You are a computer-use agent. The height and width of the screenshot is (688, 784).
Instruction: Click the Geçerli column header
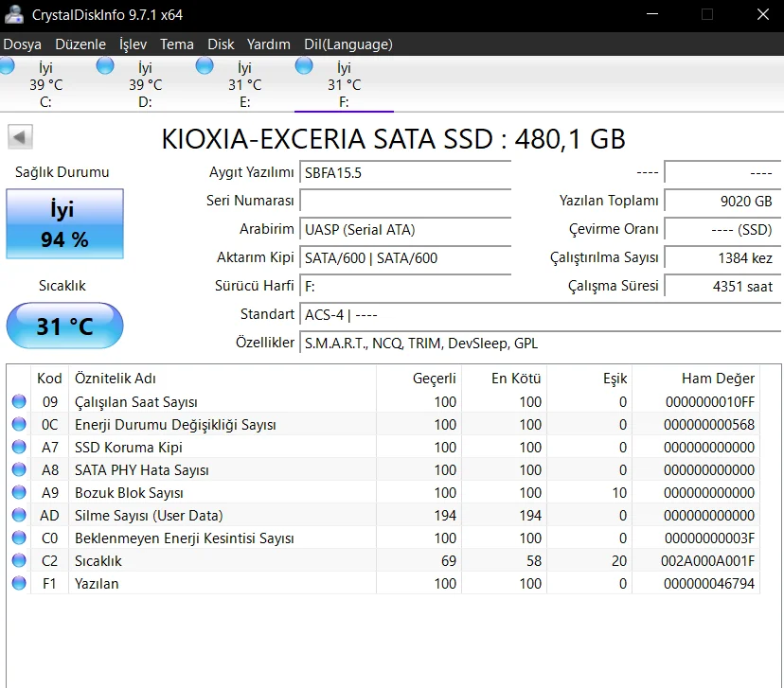419,379
